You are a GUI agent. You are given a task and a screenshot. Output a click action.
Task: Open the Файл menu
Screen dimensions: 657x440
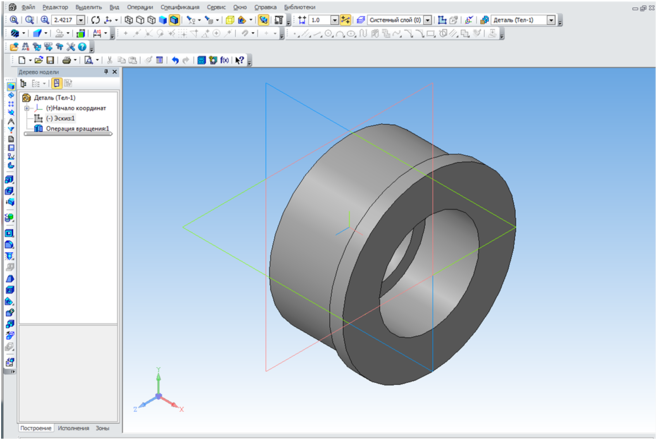[28, 7]
